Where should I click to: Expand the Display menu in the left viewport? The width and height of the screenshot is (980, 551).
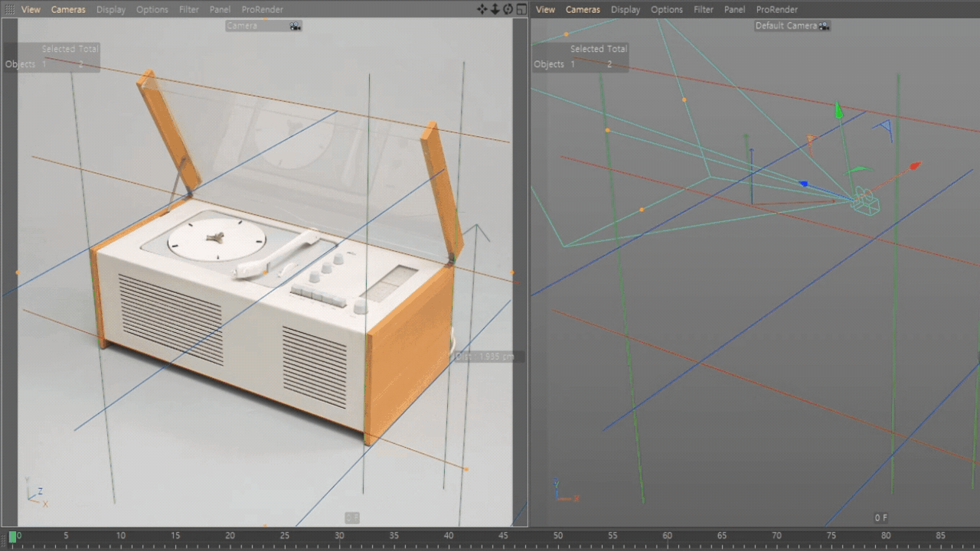point(111,10)
